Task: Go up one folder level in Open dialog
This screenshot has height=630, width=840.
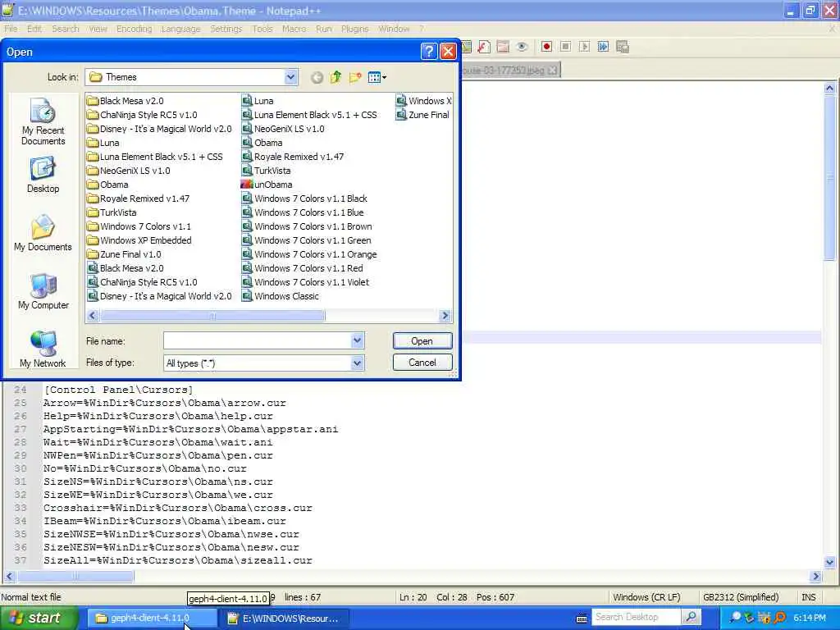Action: [336, 78]
